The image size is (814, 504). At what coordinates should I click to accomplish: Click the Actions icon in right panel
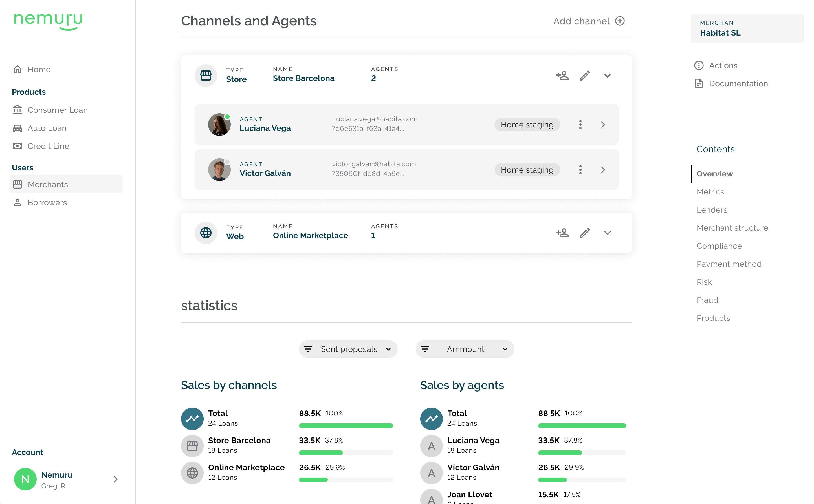(x=699, y=65)
